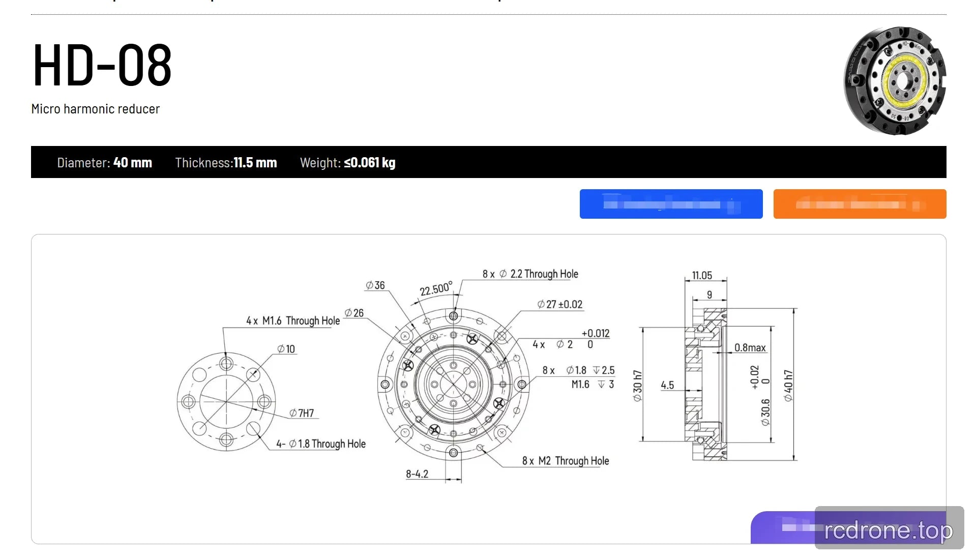The image size is (975, 560).
Task: Click the '∅36' diameter label
Action: pyautogui.click(x=375, y=285)
